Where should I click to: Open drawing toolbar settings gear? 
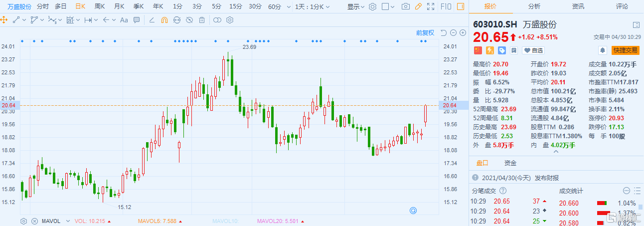pos(230,20)
